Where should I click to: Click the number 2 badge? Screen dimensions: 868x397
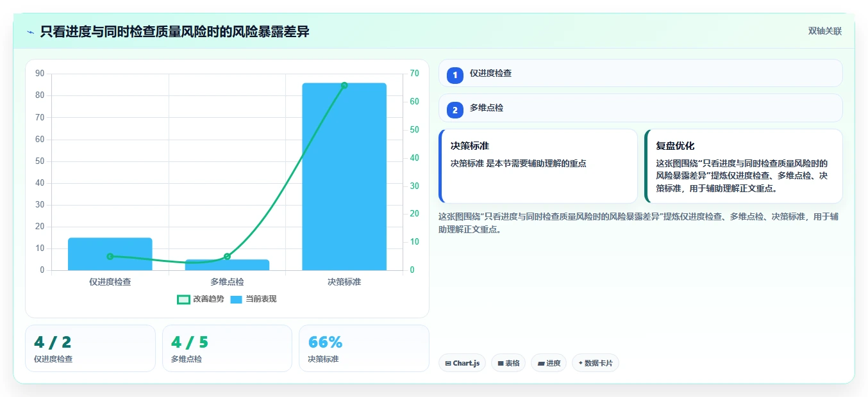pos(455,110)
